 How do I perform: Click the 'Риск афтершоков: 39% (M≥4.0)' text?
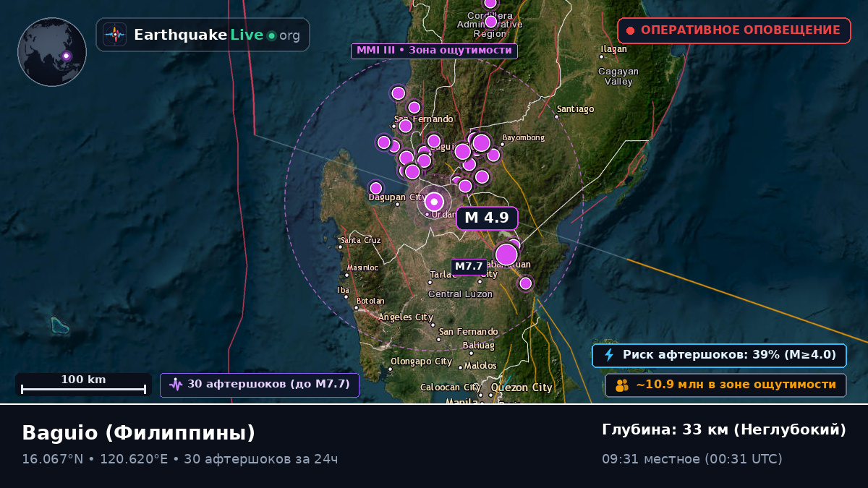pyautogui.click(x=730, y=355)
